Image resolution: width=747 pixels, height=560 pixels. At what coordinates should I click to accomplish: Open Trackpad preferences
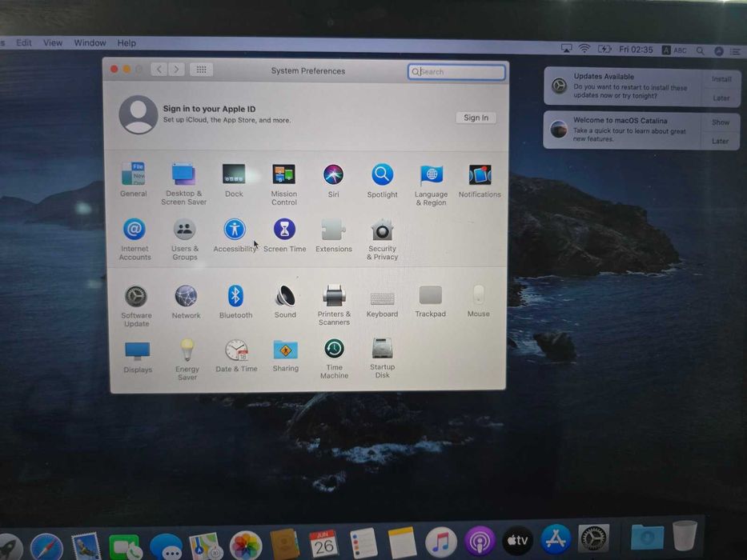click(x=430, y=301)
